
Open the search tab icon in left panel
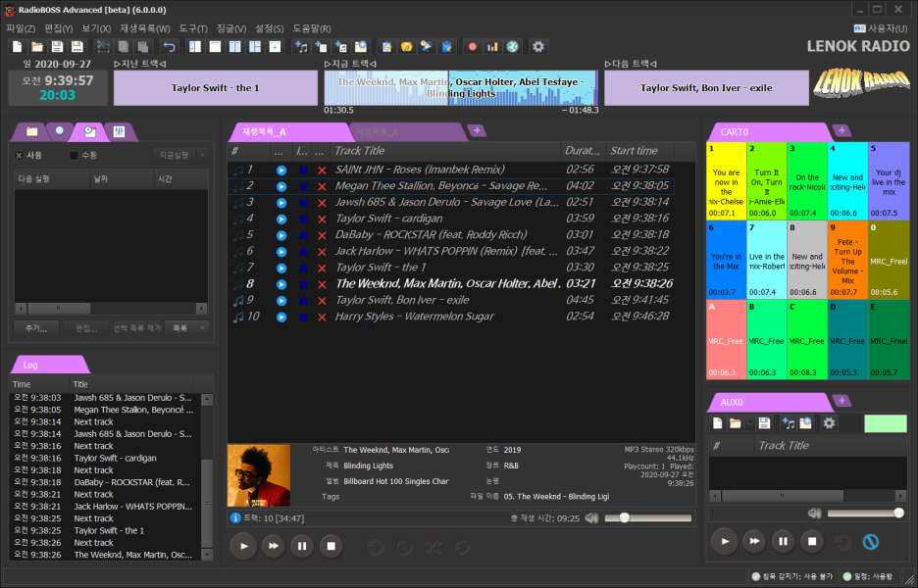pos(60,131)
